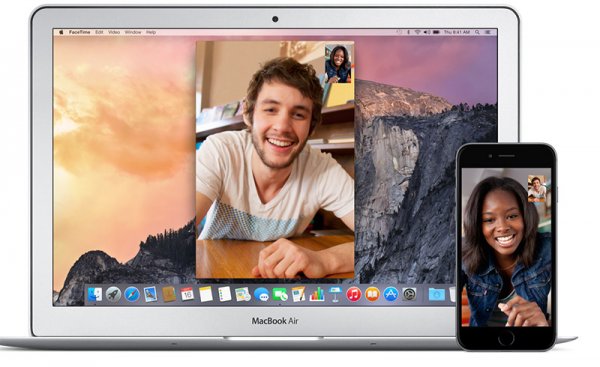
Task: Open Finder from the dock
Action: tap(95, 295)
